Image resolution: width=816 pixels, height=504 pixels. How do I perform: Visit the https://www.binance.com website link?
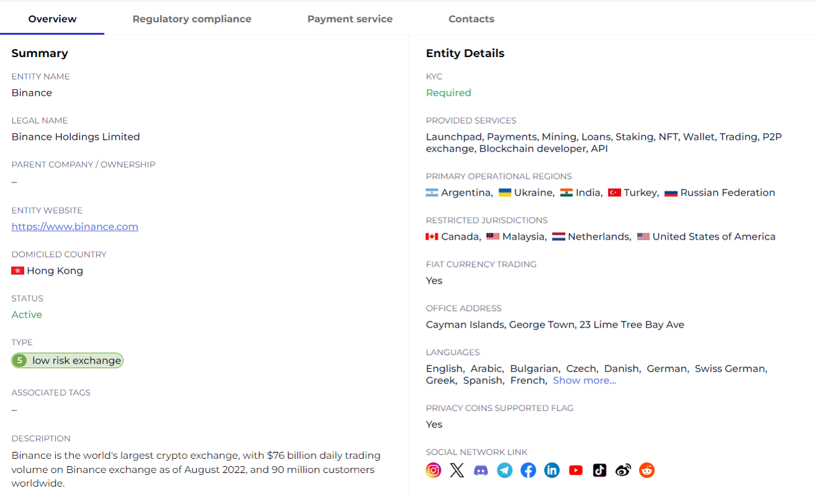[75, 227]
